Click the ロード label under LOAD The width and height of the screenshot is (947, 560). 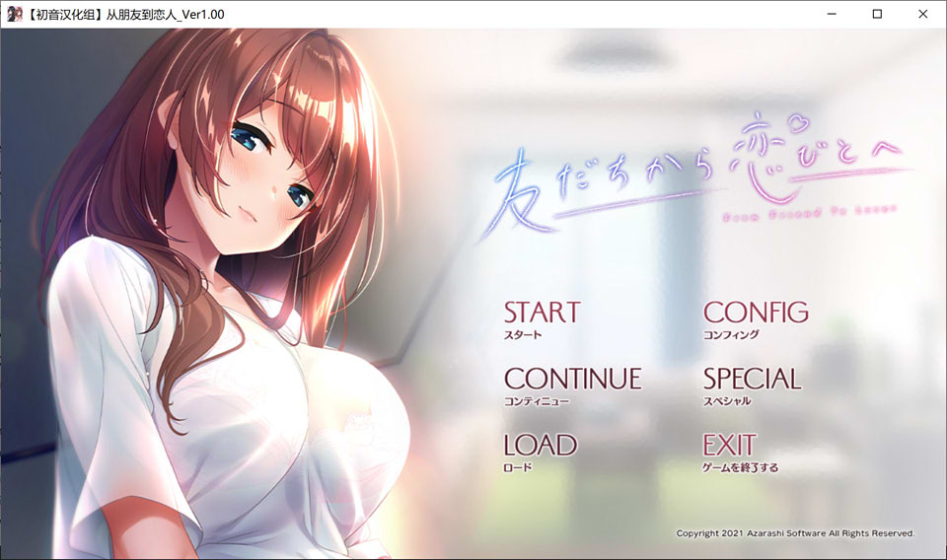(x=518, y=467)
